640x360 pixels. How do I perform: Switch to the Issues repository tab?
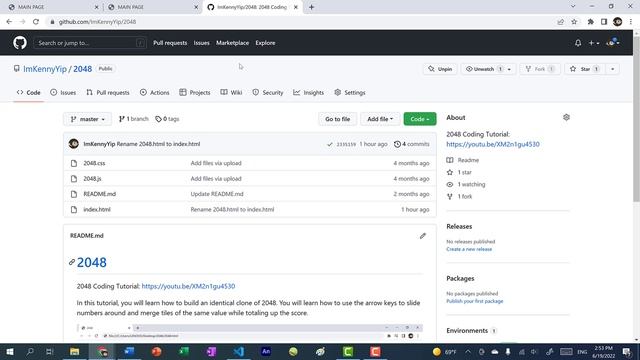(63, 93)
